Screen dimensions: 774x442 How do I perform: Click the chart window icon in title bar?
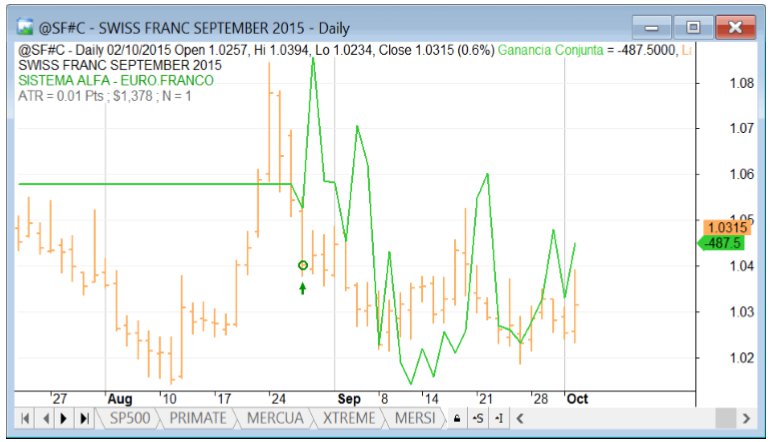[x=25, y=27]
